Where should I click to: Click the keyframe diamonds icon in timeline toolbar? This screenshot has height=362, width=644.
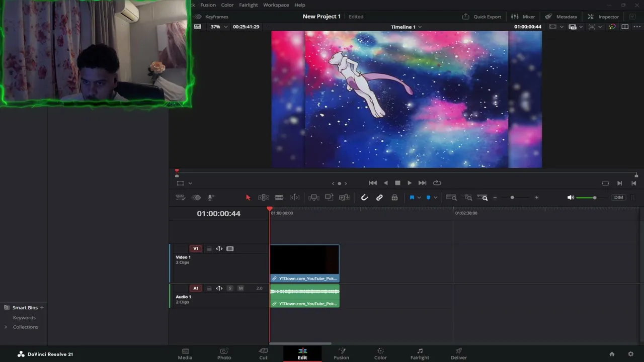pyautogui.click(x=197, y=198)
